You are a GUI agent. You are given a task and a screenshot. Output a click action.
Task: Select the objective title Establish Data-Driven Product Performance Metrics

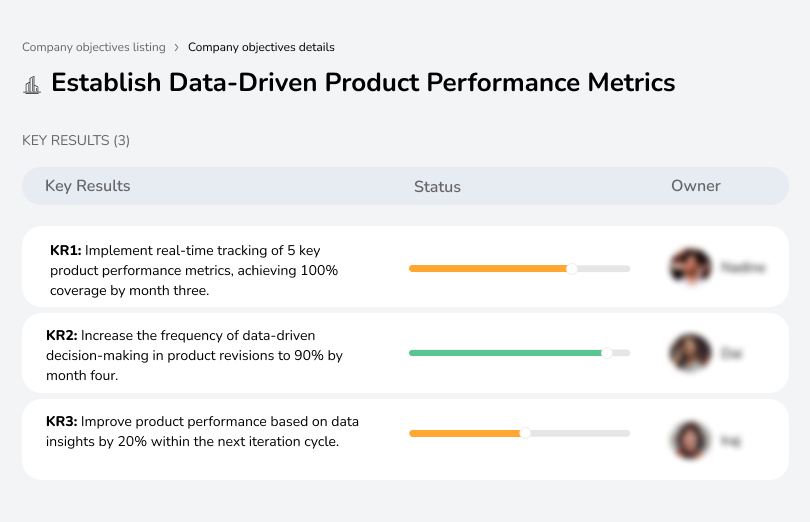363,83
